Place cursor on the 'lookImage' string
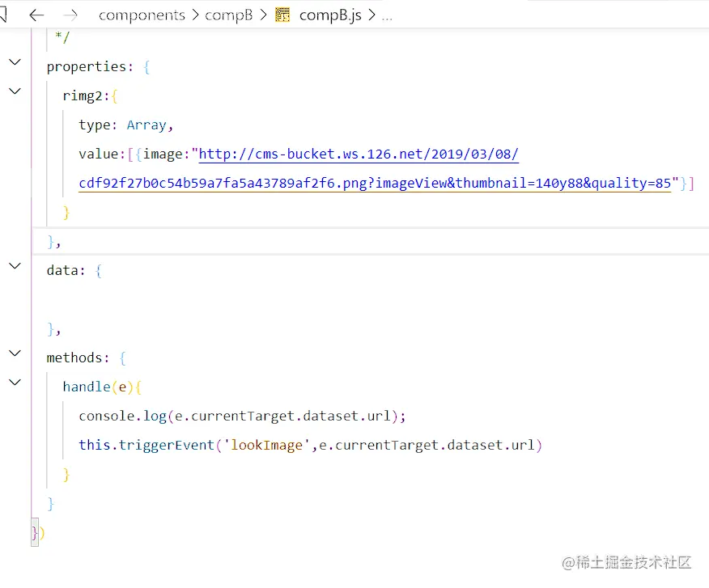 pos(267,445)
